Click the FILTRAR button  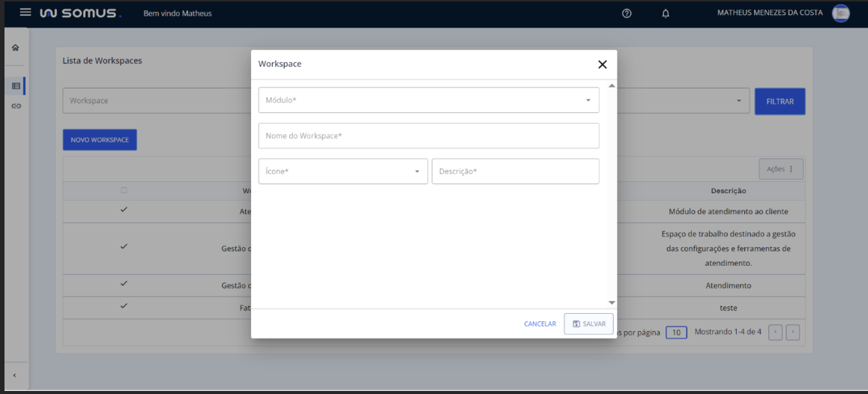coord(780,102)
